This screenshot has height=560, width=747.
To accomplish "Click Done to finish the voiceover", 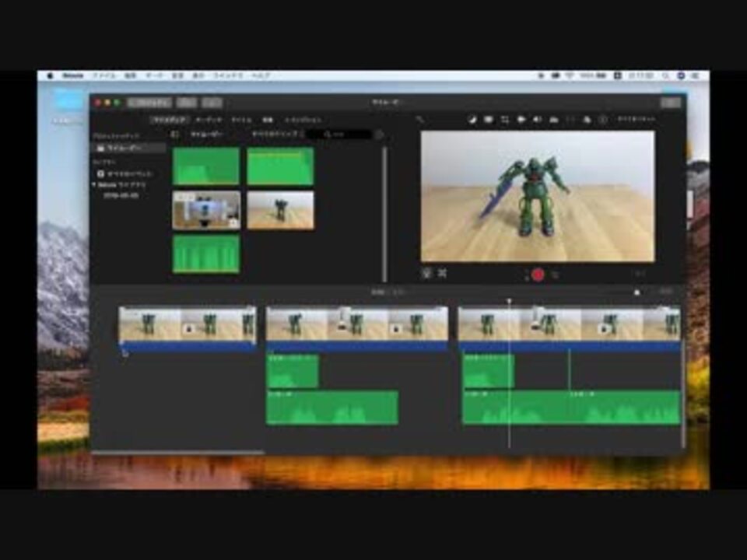I will [640, 274].
